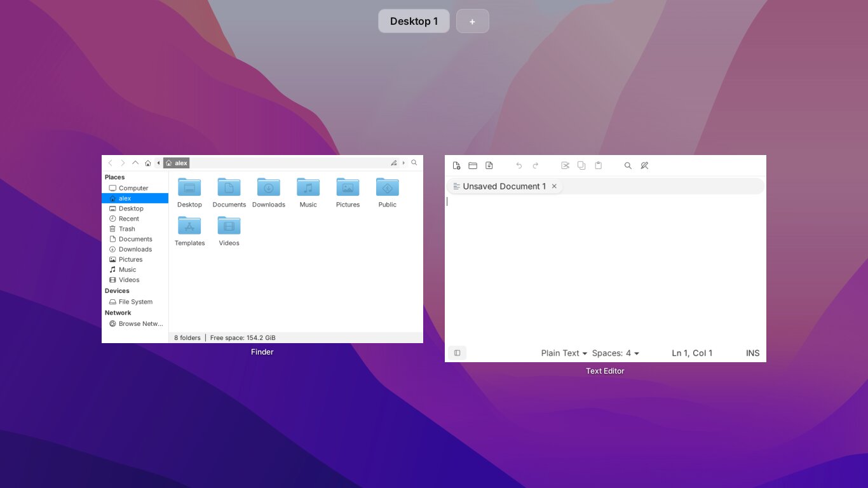This screenshot has width=868, height=488.
Task: Go forward using Finder's forward arrow
Action: pyautogui.click(x=123, y=163)
